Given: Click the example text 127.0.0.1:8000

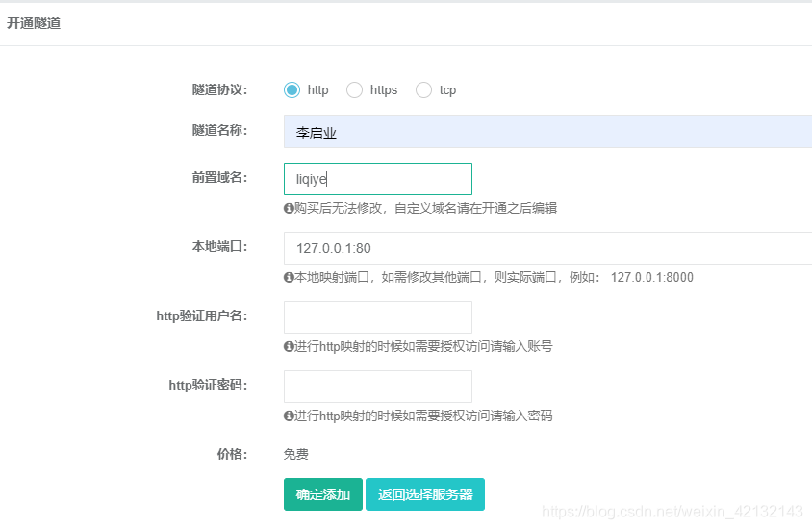Looking at the screenshot, I should click(x=652, y=277).
